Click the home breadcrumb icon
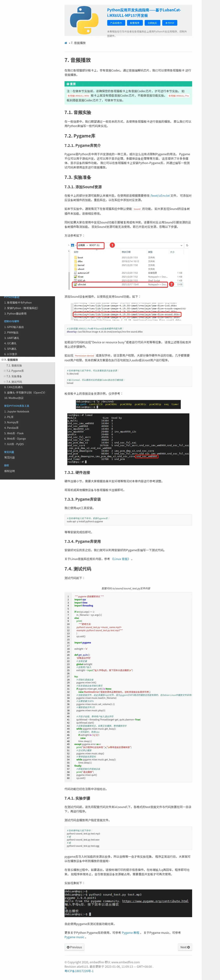This screenshot has width=220, height=980. click(66, 43)
